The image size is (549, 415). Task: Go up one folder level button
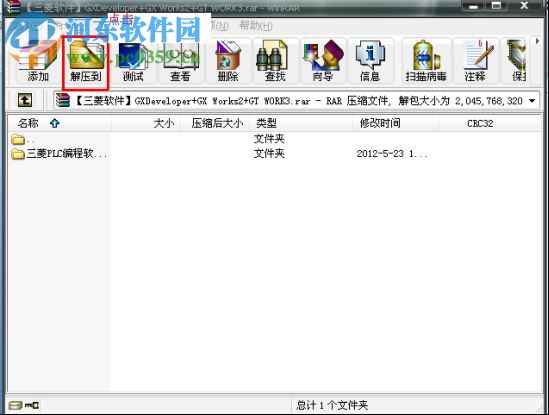(x=25, y=100)
